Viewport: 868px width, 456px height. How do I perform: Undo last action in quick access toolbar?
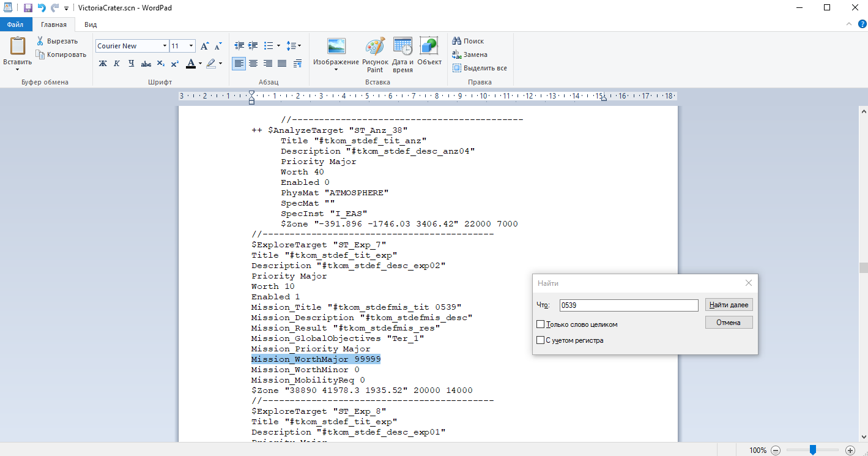click(42, 8)
